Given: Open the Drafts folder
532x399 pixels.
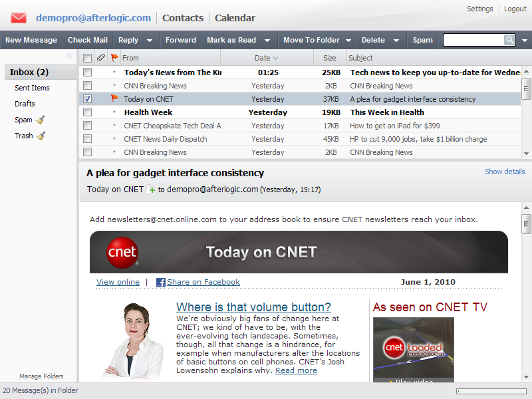Looking at the screenshot, I should coord(25,104).
